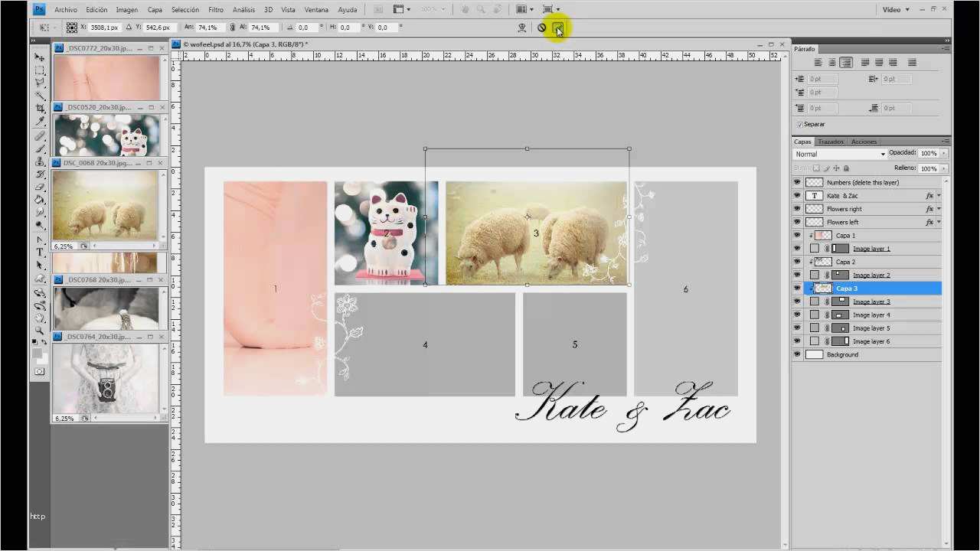Screen dimensions: 980x551
Task: Click the link icon to maintain aspect ratio
Action: pos(232,28)
